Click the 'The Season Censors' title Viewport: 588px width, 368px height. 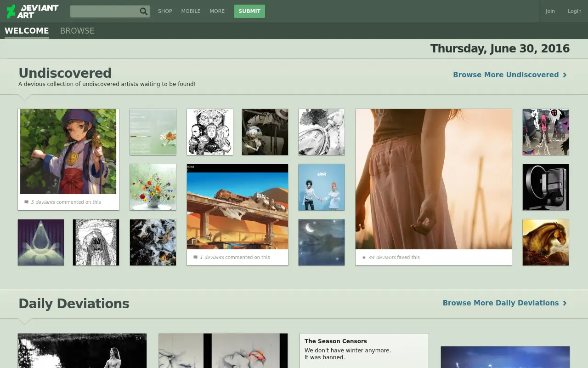pyautogui.click(x=336, y=341)
